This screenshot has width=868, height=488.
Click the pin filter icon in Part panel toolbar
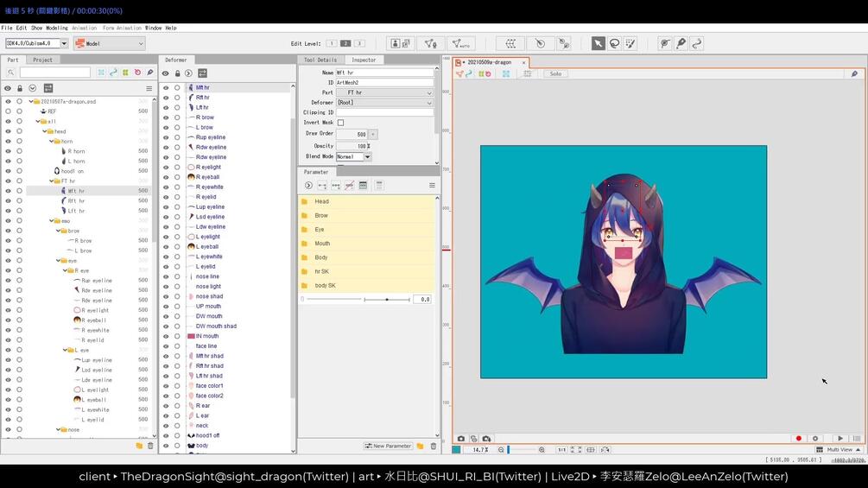tap(149, 73)
